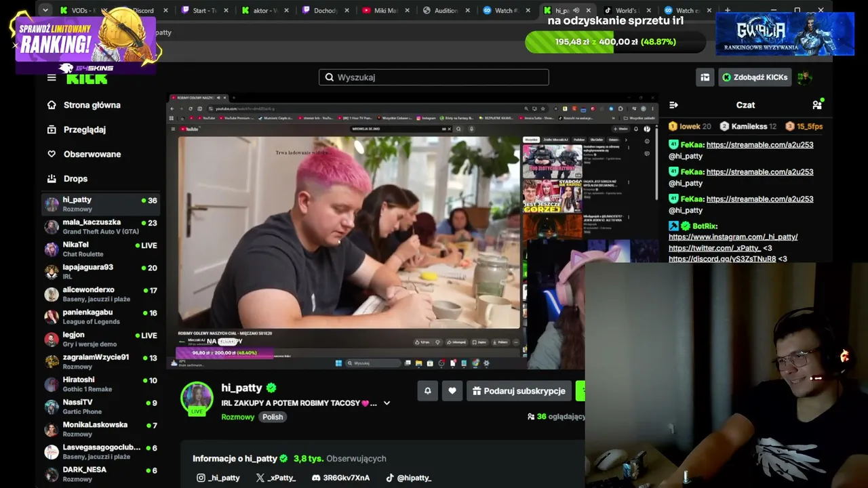This screenshot has height=488, width=868.
Task: Open mala_kaczuszka channel in sidebar
Action: point(101,226)
